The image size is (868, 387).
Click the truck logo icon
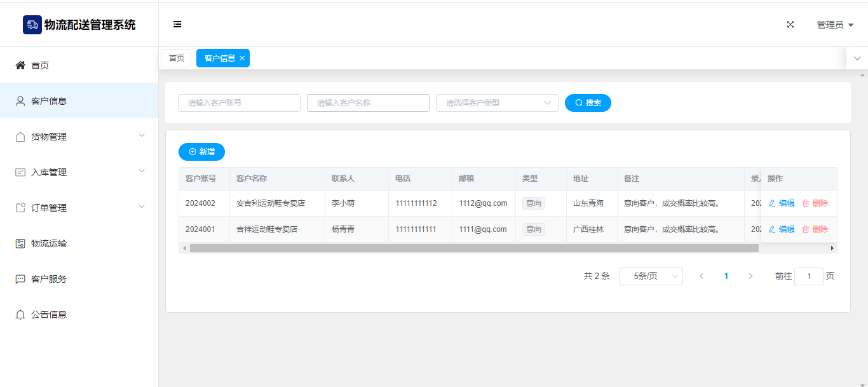pos(32,25)
